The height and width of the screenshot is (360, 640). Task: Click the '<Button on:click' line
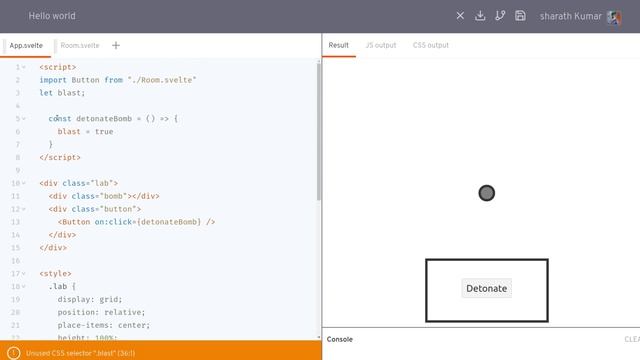[136, 222]
